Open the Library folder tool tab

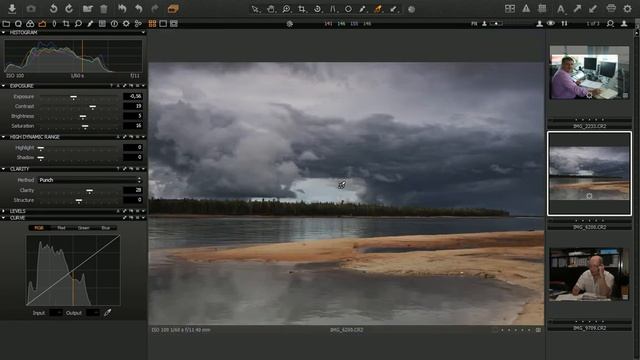[x=6, y=24]
